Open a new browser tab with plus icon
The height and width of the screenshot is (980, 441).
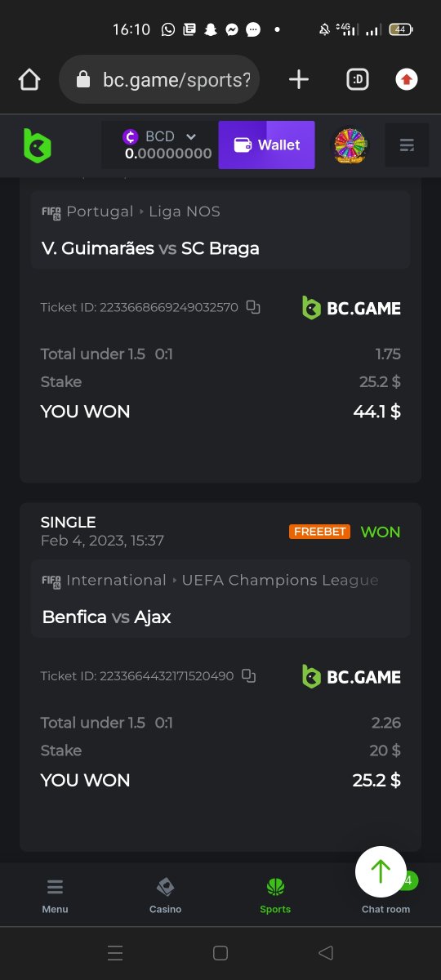pyautogui.click(x=299, y=79)
